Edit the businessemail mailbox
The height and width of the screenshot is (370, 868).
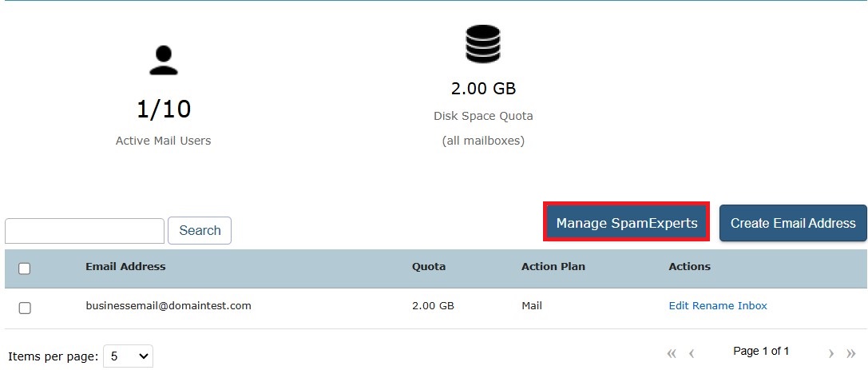coord(678,306)
